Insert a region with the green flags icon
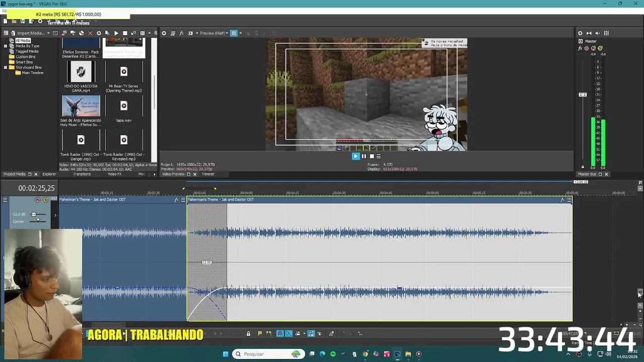Screen dimensions: 644x362 tap(268, 333)
